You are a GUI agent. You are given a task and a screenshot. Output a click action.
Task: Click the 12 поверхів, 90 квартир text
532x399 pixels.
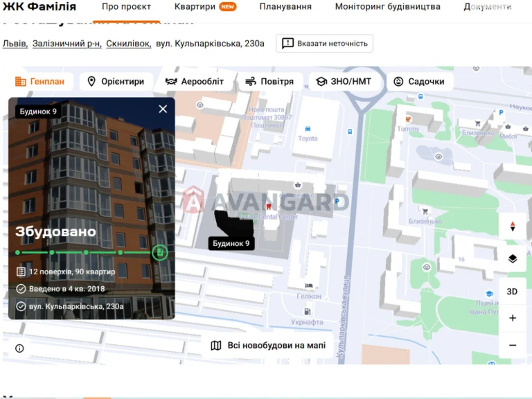(x=72, y=272)
